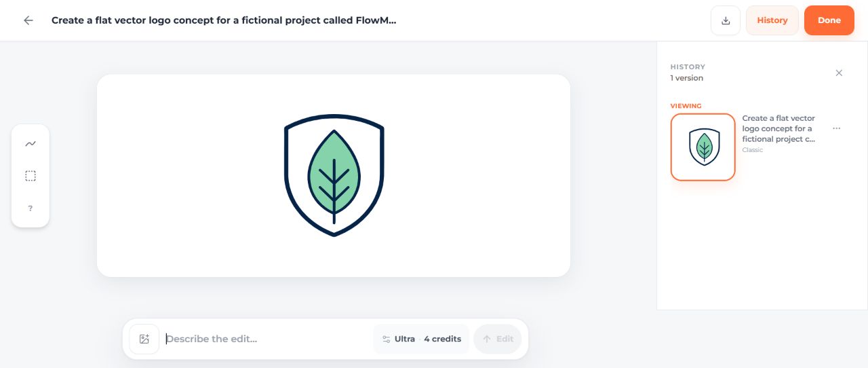Click the Edit submit button
The height and width of the screenshot is (368, 868).
tap(498, 339)
